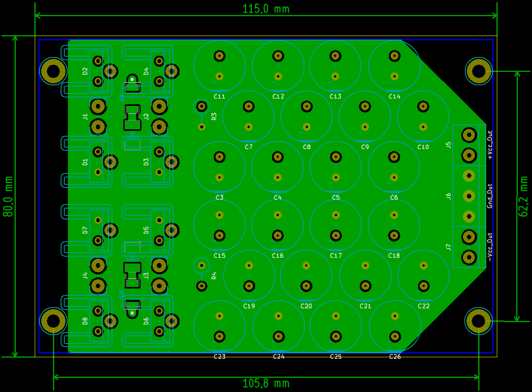
Task: Select the C12 capacitor reference label
Action: [278, 96]
